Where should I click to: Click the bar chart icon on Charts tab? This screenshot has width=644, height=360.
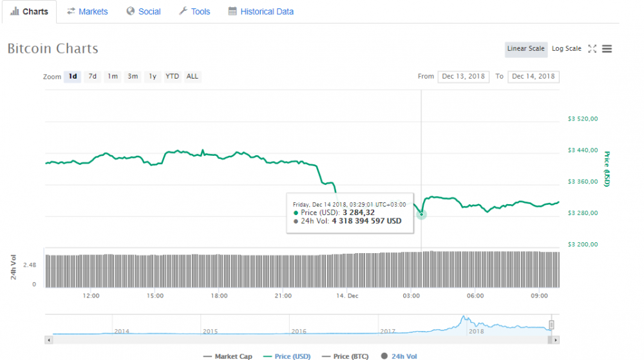point(15,11)
